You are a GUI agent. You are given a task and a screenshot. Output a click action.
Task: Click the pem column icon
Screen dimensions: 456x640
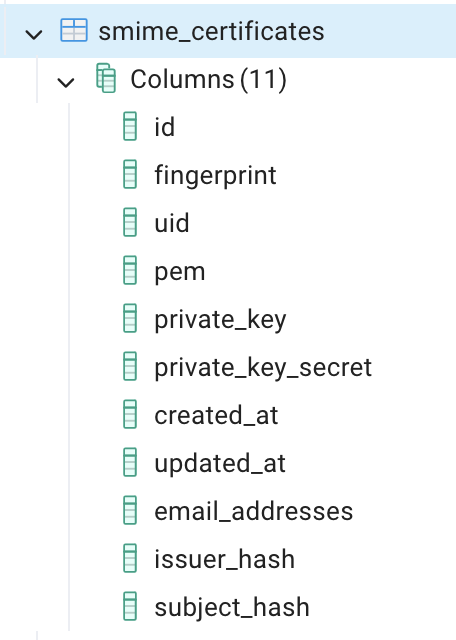point(130,270)
